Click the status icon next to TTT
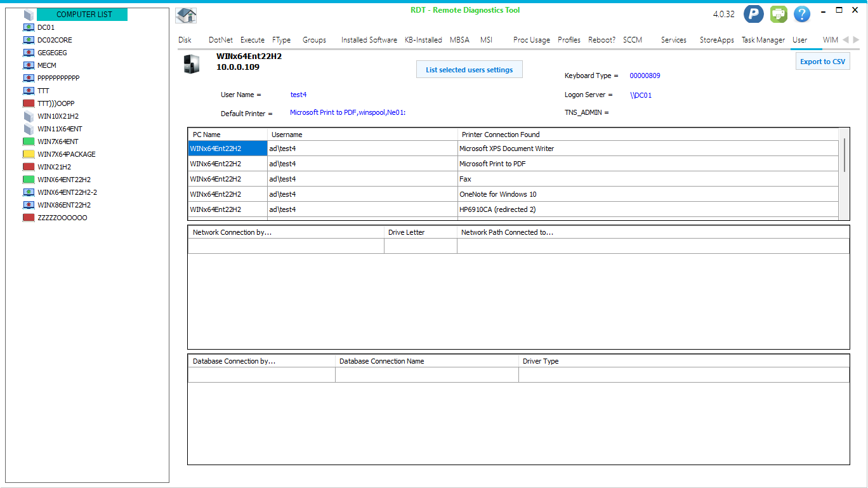The height and width of the screenshot is (488, 868). (x=28, y=91)
